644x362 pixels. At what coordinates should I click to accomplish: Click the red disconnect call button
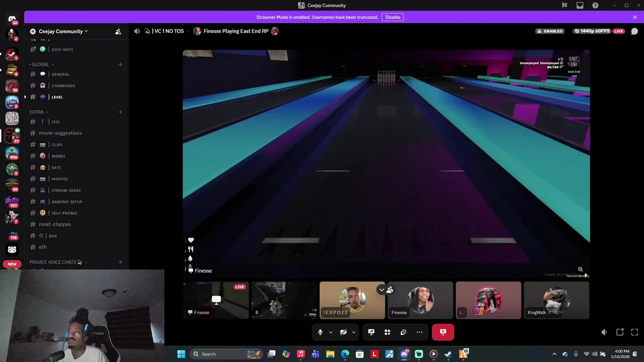pos(443,332)
